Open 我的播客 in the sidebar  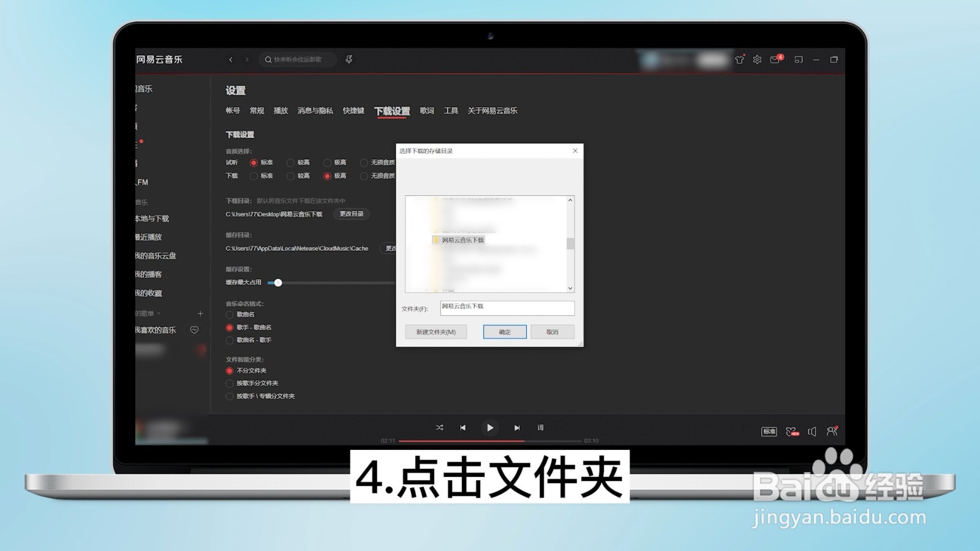[x=149, y=274]
